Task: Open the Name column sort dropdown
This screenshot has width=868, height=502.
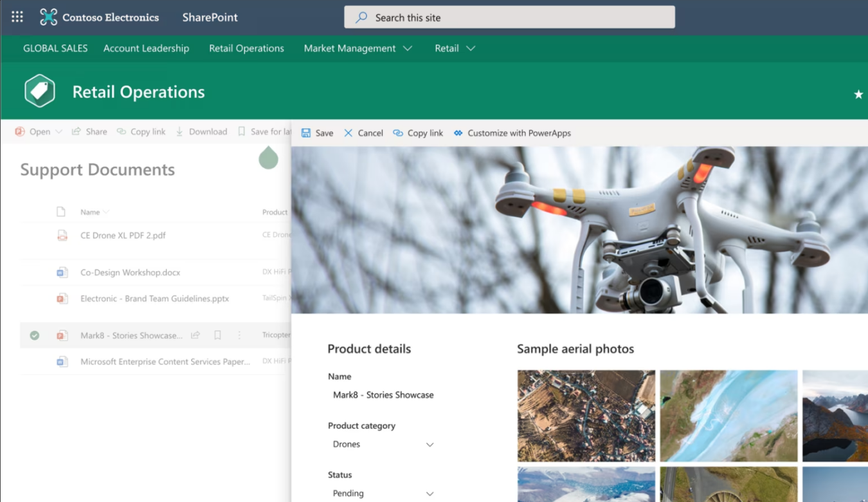Action: pyautogui.click(x=106, y=212)
